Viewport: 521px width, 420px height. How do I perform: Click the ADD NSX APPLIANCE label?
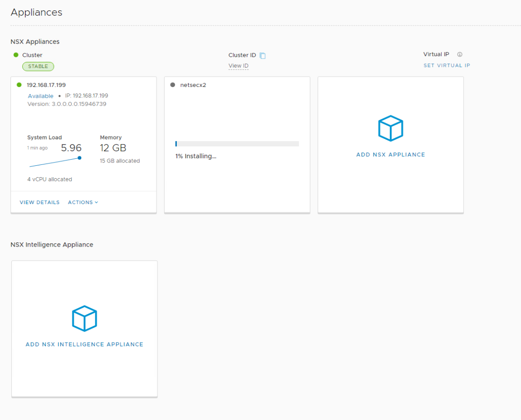coord(391,154)
